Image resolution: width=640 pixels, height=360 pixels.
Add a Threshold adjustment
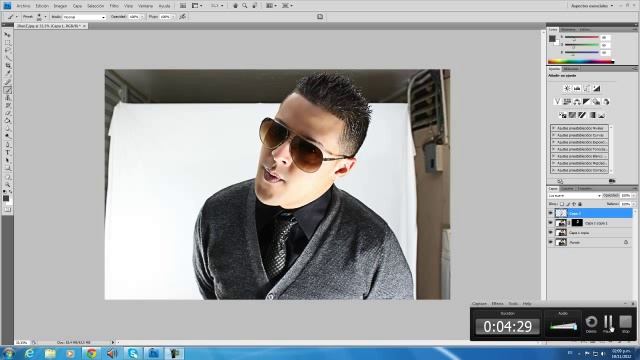582,115
